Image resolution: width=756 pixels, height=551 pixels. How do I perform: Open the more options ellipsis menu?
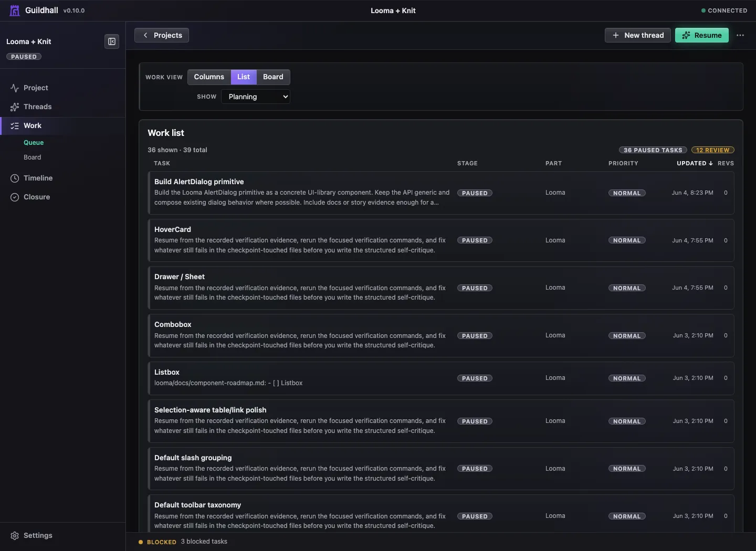coord(740,35)
